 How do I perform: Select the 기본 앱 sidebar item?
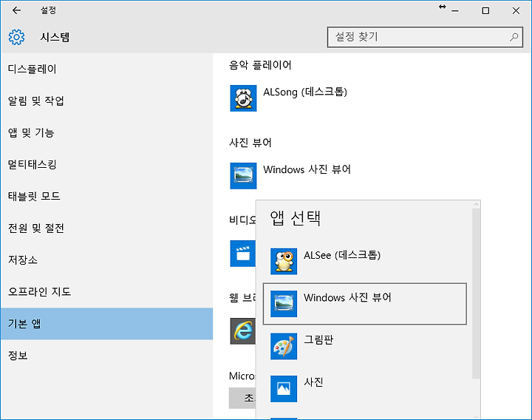click(107, 324)
